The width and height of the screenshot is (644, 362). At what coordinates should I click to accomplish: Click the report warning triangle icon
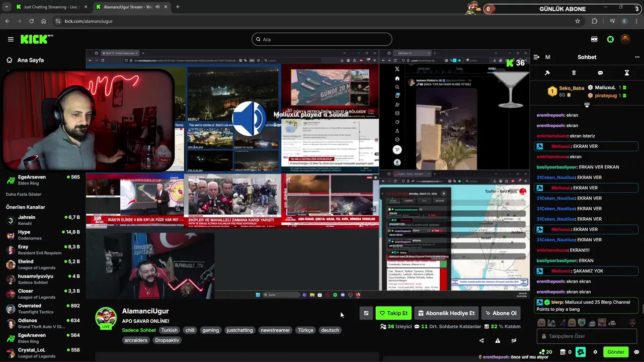[x=498, y=340]
